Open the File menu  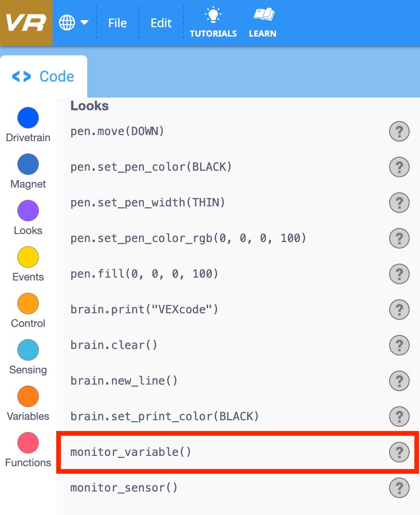pos(117,23)
